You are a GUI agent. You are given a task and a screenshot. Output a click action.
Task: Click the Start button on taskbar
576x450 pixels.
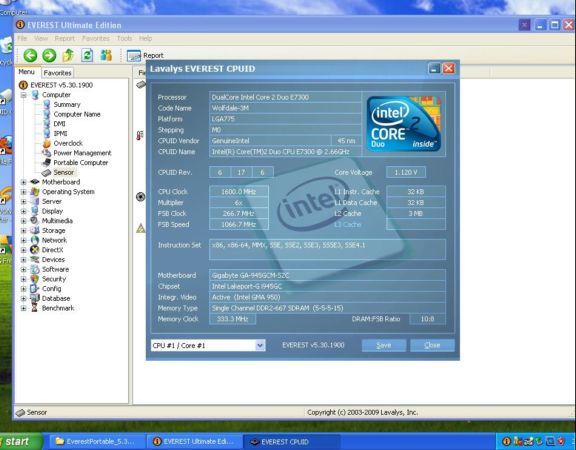click(20, 441)
